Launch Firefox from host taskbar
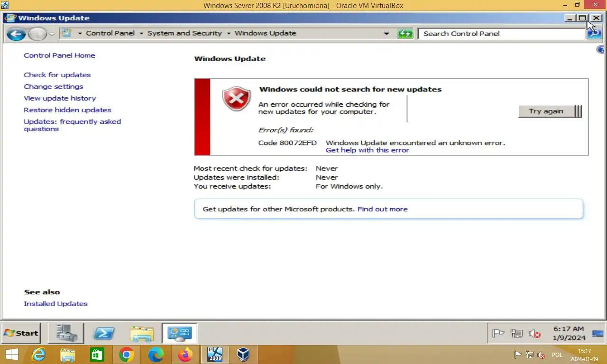607x364 pixels. (x=185, y=355)
